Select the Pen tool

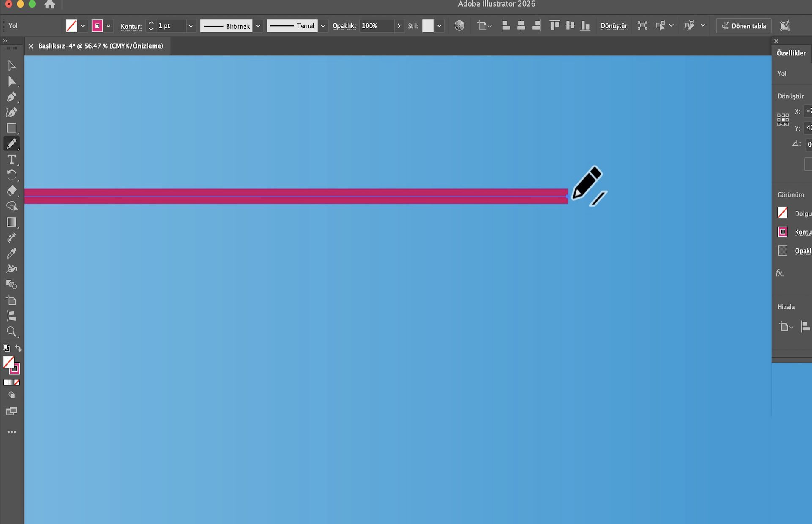[11, 97]
